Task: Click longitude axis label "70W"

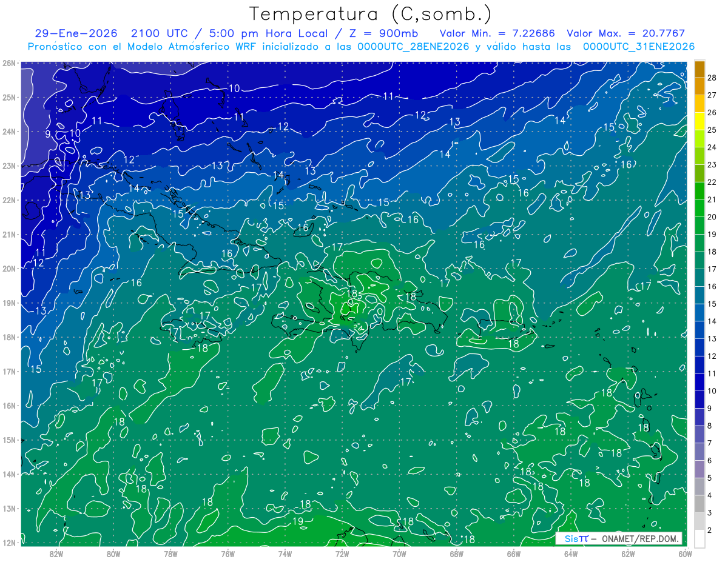Action: [399, 554]
